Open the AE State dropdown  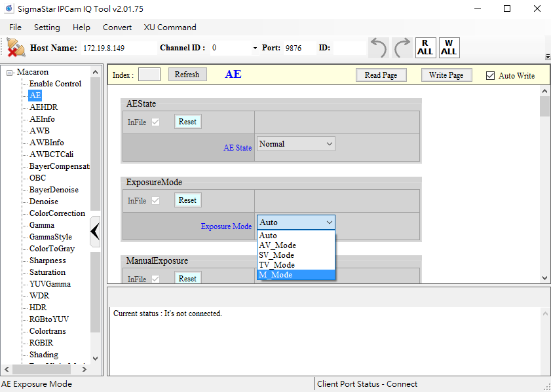pos(295,144)
